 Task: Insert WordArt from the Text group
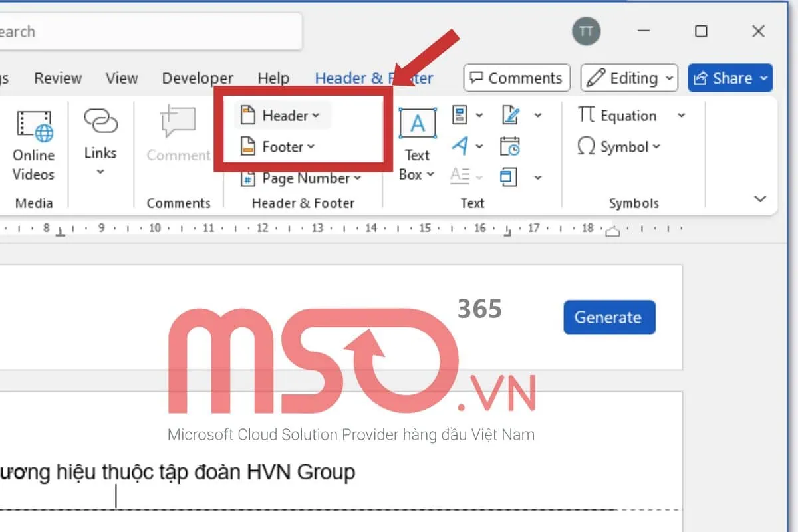(x=460, y=146)
